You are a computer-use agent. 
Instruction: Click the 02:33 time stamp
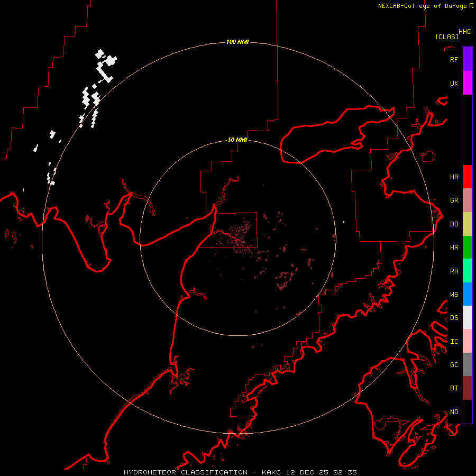[x=345, y=472]
